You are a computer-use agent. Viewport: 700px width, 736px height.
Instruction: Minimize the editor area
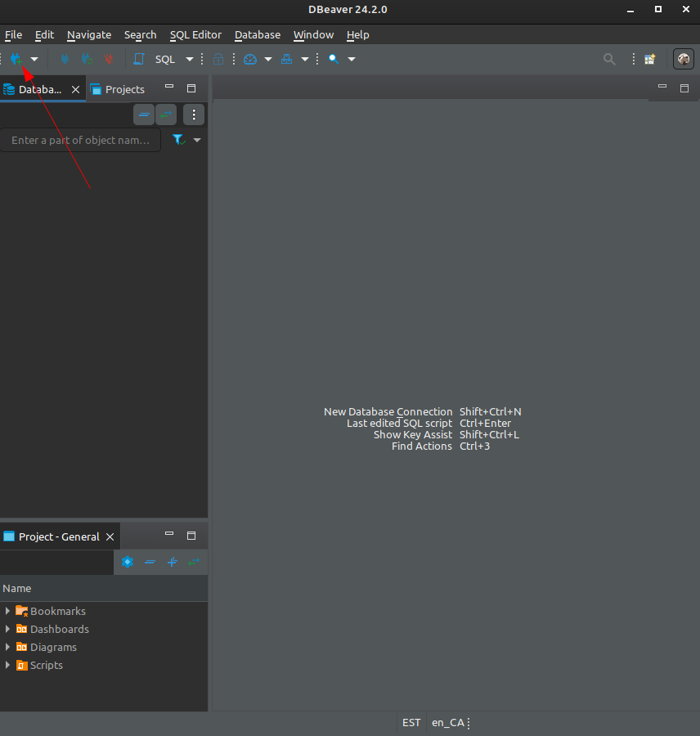click(662, 87)
